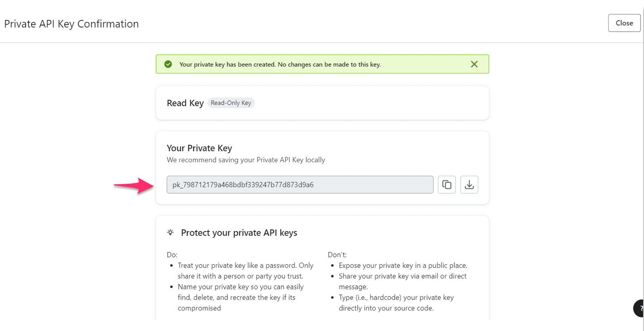Click the Your Private Key heading
The height and width of the screenshot is (331, 644).
199,148
